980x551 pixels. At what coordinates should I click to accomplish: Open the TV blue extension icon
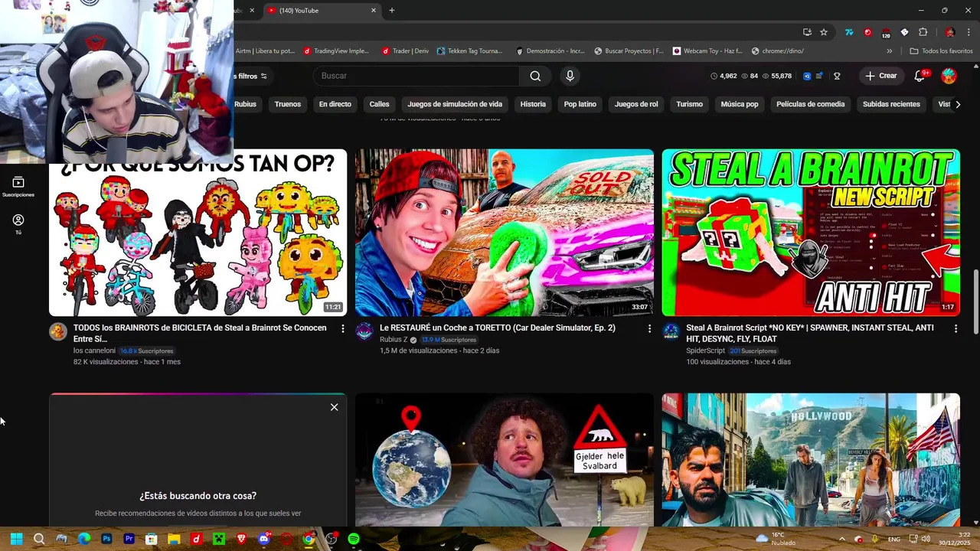[x=849, y=32]
